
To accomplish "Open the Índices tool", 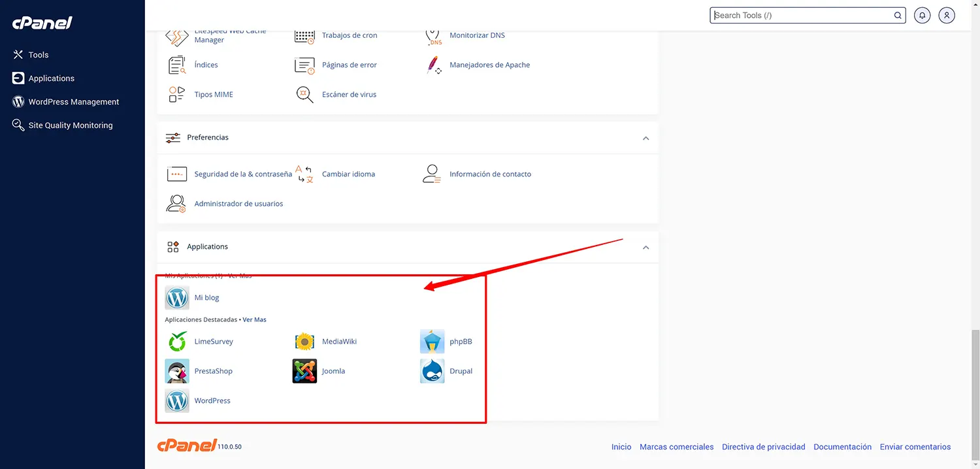I will 204,65.
